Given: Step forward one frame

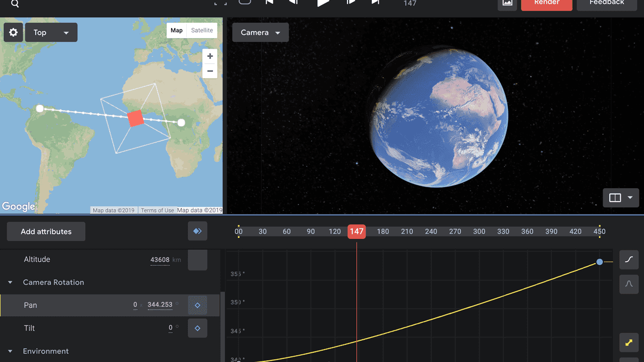Looking at the screenshot, I should pyautogui.click(x=351, y=2).
